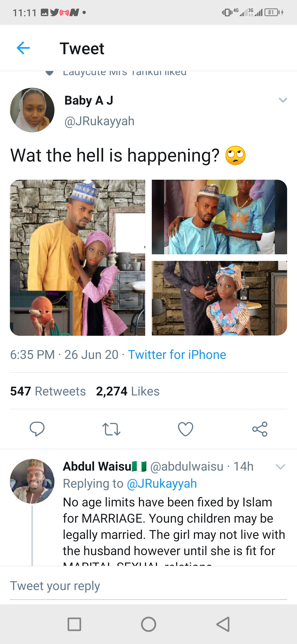View the 547 Retweets list
This screenshot has height=644, width=297.
48,391
